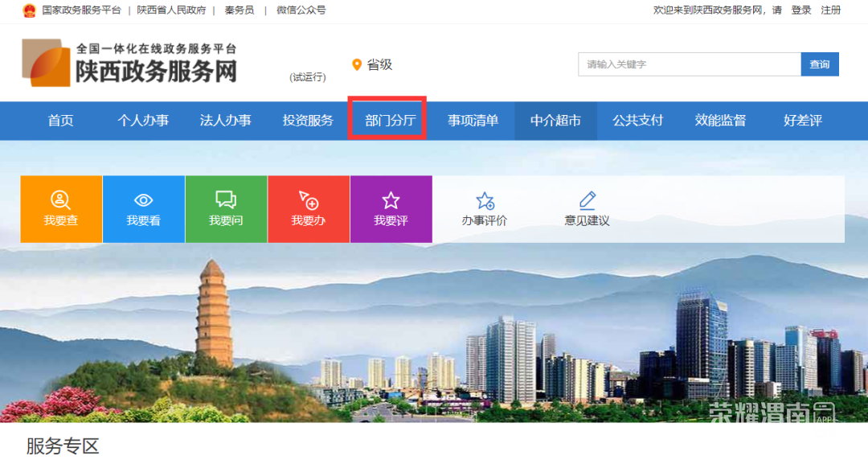The height and width of the screenshot is (460, 868).
Task: Focus the keyword search input field
Action: click(690, 64)
